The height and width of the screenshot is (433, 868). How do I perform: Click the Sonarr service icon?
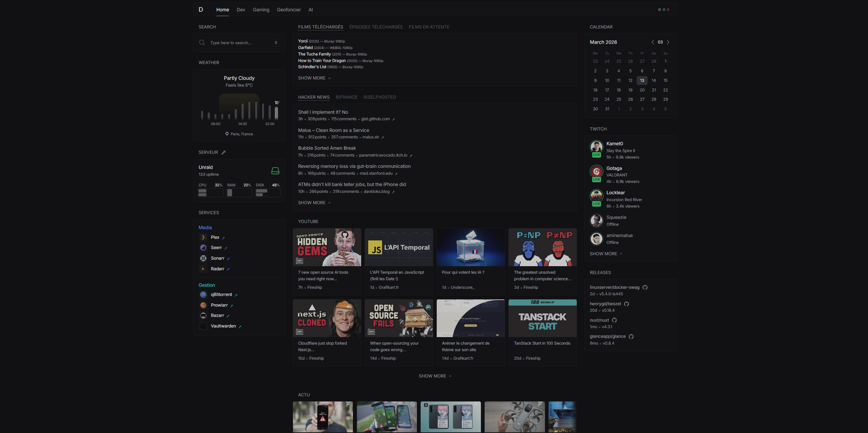pyautogui.click(x=203, y=258)
